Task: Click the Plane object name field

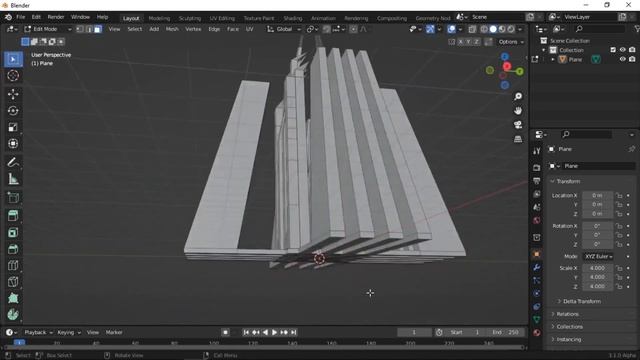Action: click(x=598, y=166)
